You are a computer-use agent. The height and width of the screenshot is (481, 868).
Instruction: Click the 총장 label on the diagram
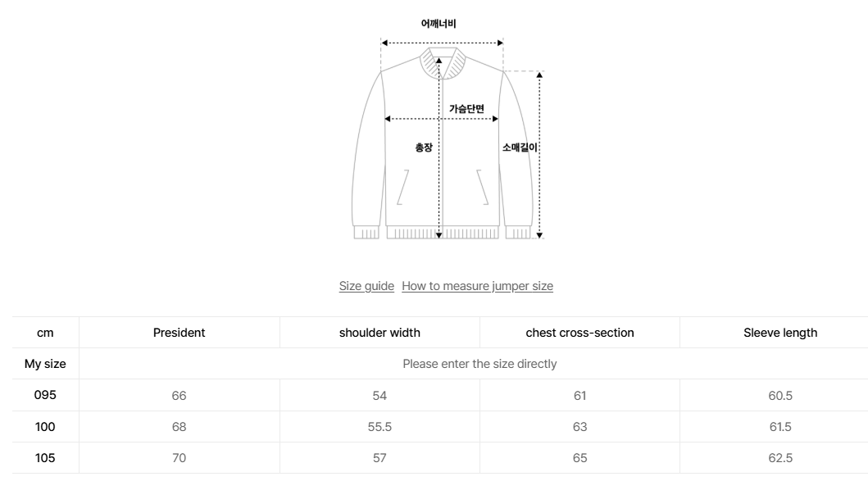(x=423, y=147)
